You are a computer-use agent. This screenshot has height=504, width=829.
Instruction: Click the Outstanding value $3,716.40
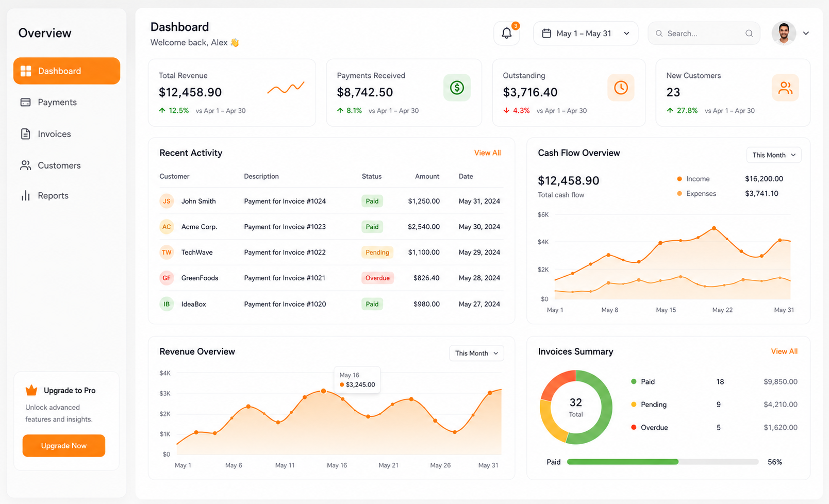(x=530, y=92)
